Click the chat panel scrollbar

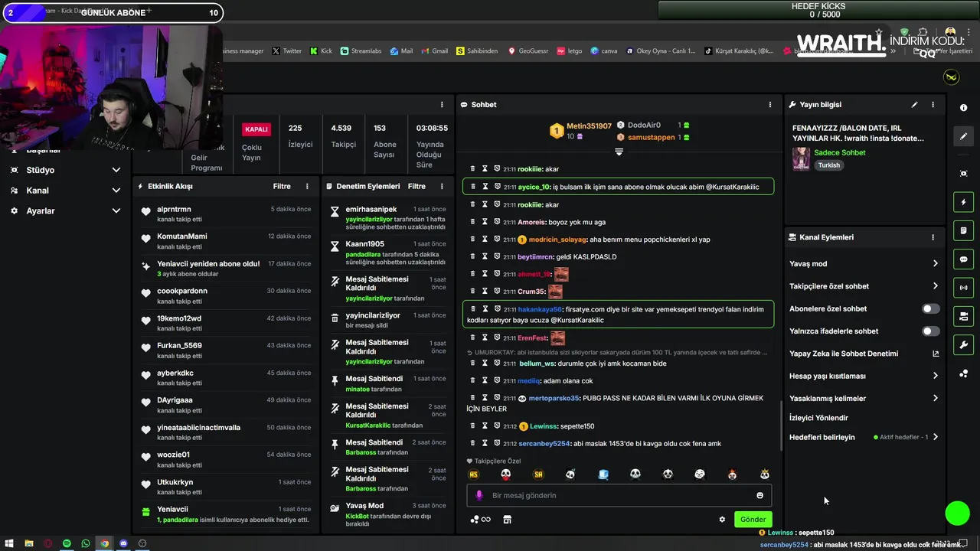[780, 427]
